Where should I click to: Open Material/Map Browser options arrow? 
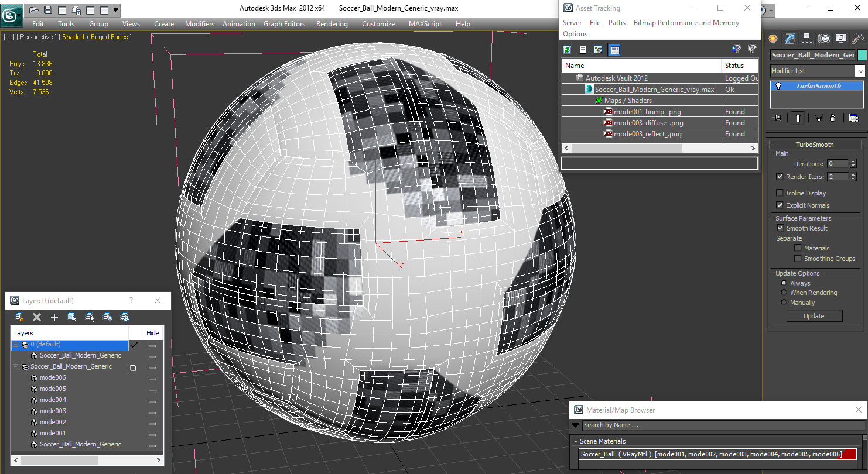pos(576,425)
